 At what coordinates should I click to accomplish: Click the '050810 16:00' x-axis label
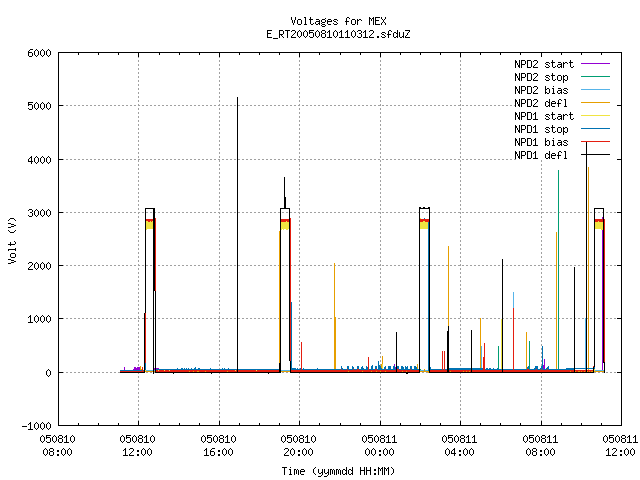(218, 445)
